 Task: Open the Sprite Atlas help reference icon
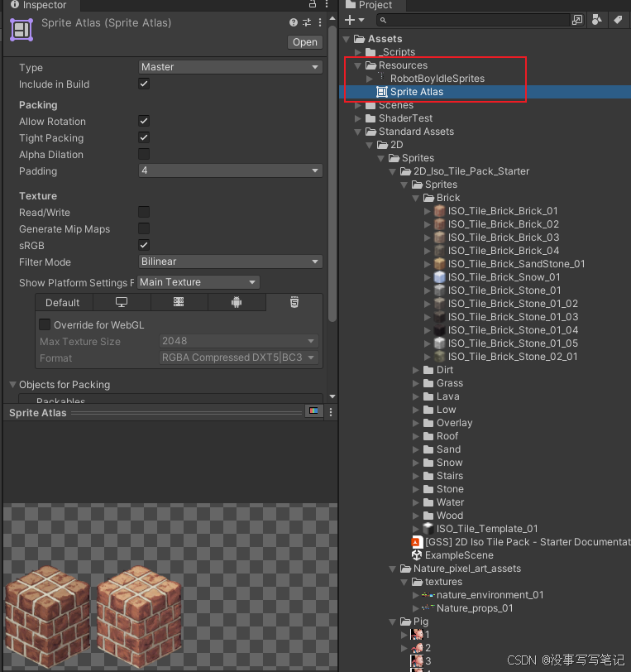(x=294, y=22)
